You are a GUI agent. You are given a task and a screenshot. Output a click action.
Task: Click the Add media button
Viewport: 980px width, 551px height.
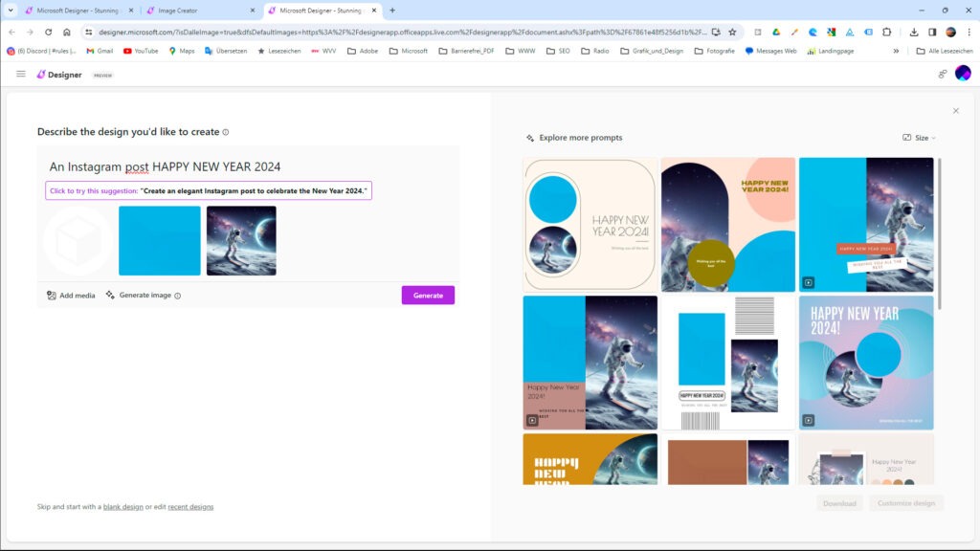[71, 296]
